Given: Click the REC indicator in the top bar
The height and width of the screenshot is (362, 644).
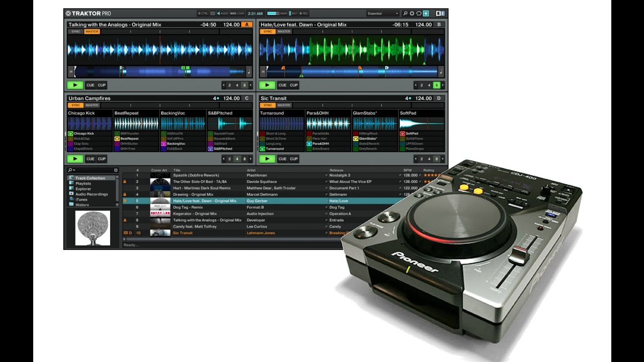Looking at the screenshot, I should tap(304, 13).
